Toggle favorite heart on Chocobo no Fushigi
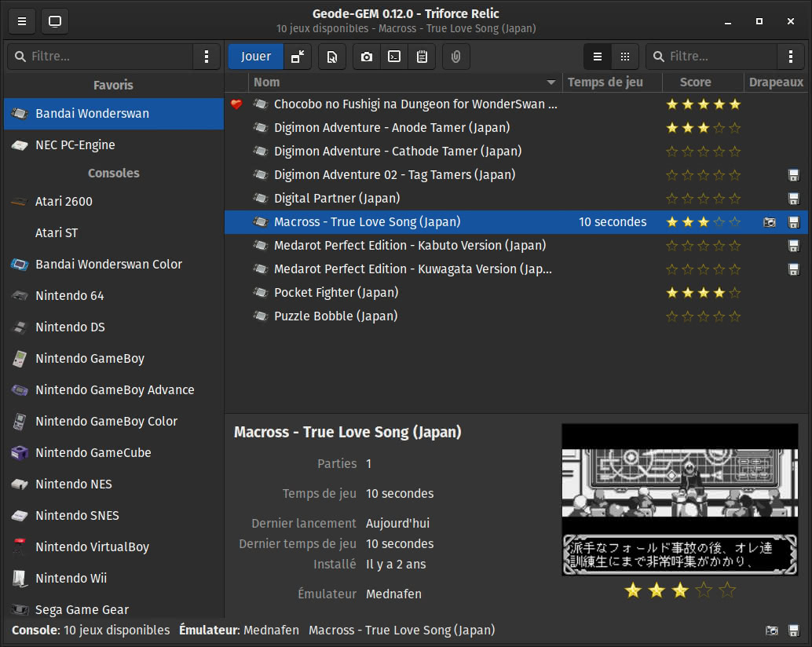 (236, 104)
